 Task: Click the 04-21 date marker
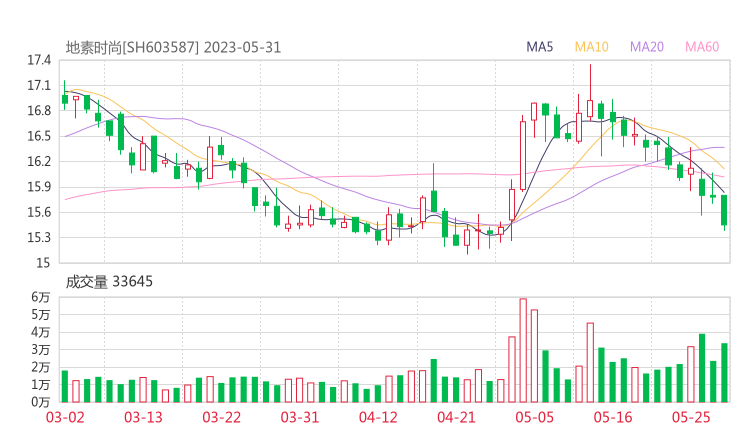pos(456,417)
